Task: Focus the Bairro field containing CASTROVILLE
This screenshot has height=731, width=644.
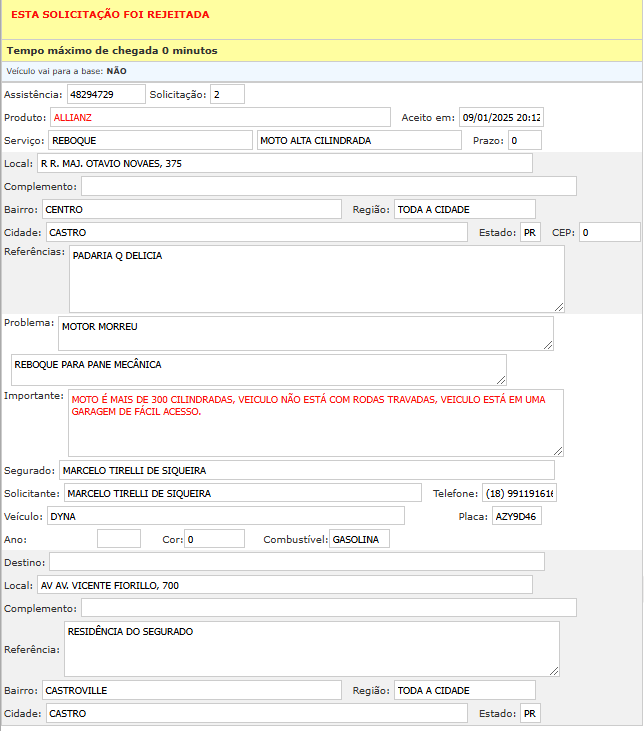Action: tap(191, 690)
